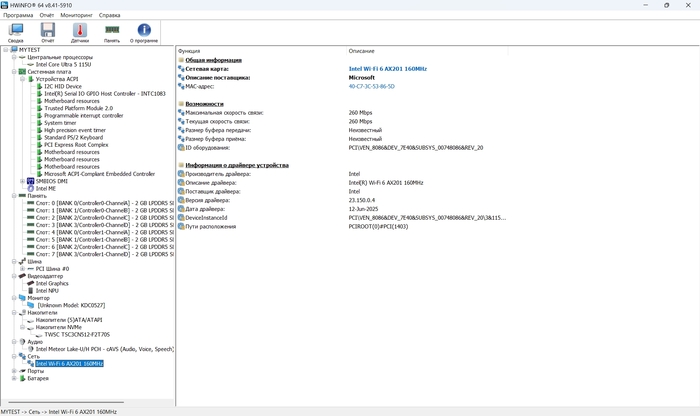The image size is (700, 416).
Task: Click the Описание column header
Action: [361, 50]
